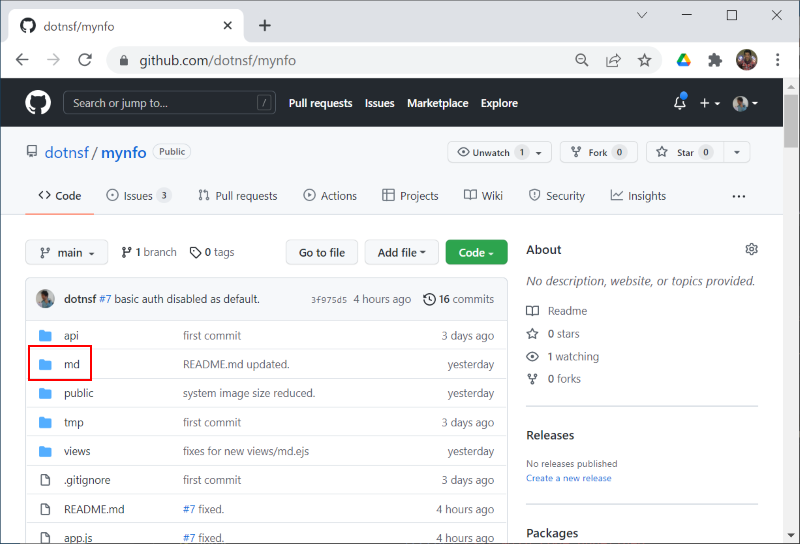Open the Wiki tab

[x=483, y=196]
